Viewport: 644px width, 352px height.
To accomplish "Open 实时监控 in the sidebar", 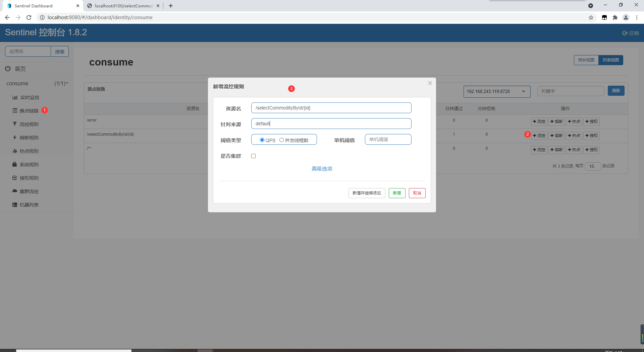I will click(x=30, y=97).
